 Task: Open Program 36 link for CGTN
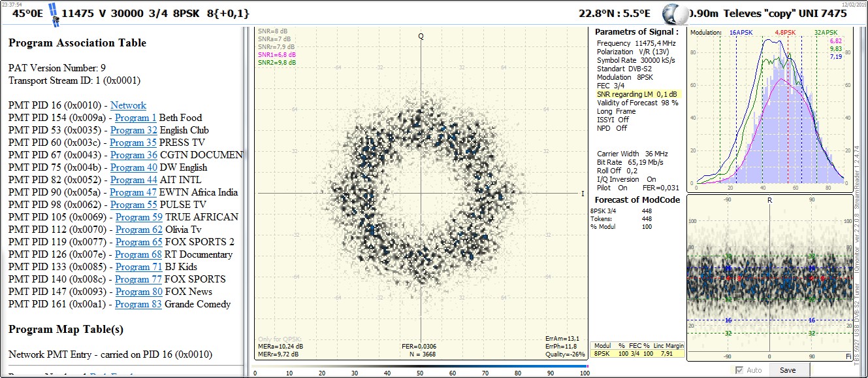click(134, 155)
